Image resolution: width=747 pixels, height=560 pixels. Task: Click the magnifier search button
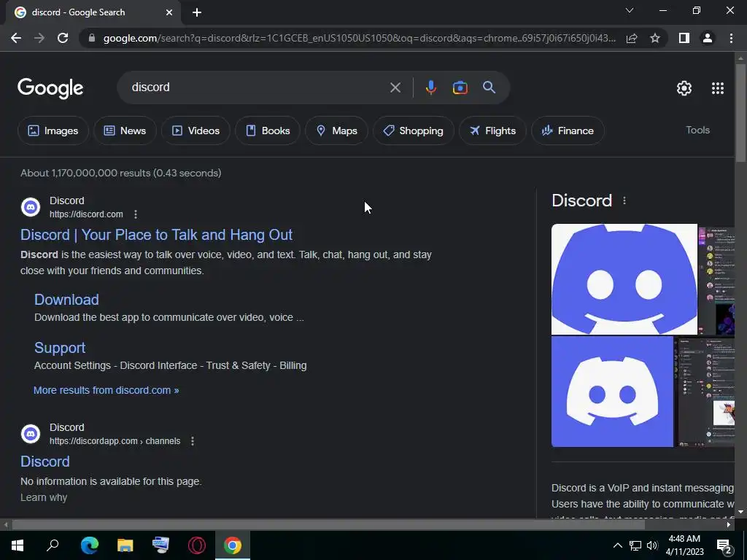[489, 87]
